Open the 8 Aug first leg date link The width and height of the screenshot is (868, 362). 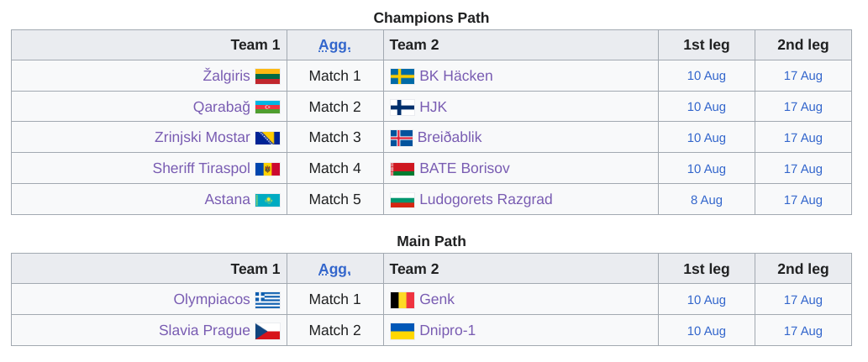(707, 200)
